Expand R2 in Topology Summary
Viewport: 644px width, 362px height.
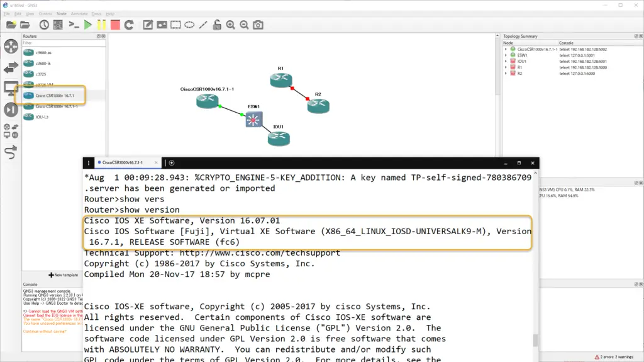506,73
